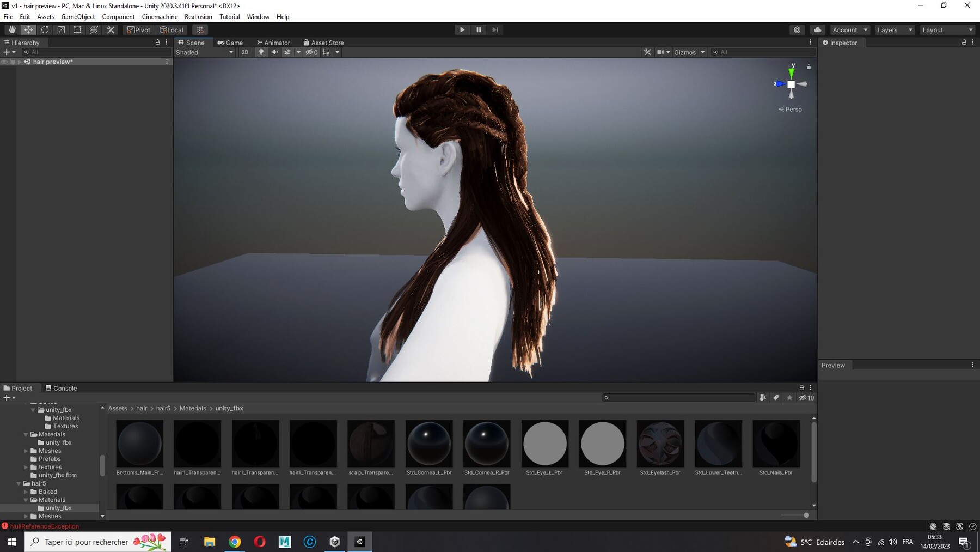Click the NullReferenceException status message
980x552 pixels.
pos(45,526)
